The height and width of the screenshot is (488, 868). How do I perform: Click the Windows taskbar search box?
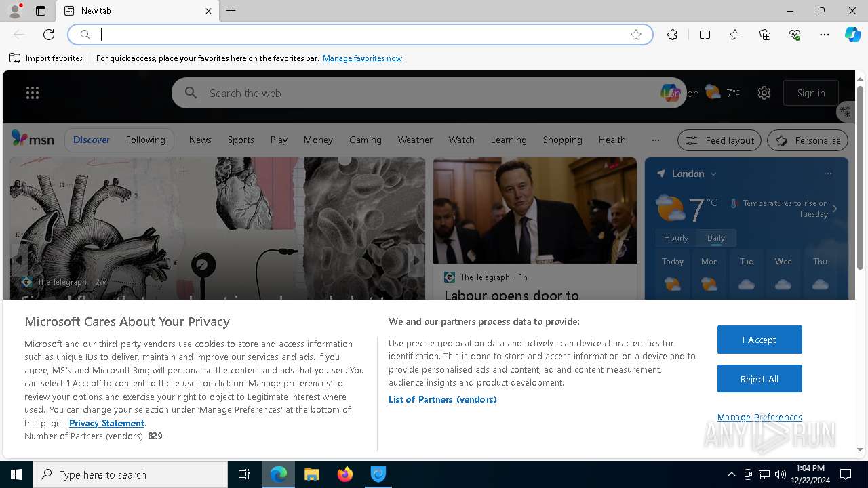pos(130,474)
